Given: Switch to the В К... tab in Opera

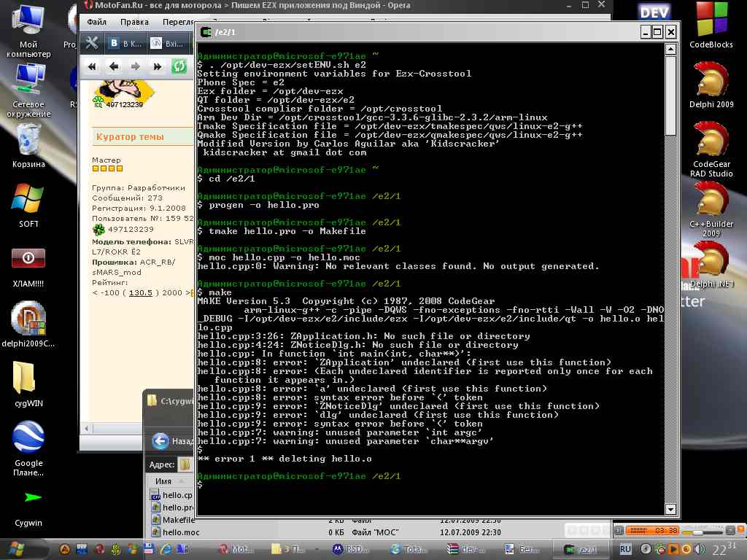Looking at the screenshot, I should [125, 43].
